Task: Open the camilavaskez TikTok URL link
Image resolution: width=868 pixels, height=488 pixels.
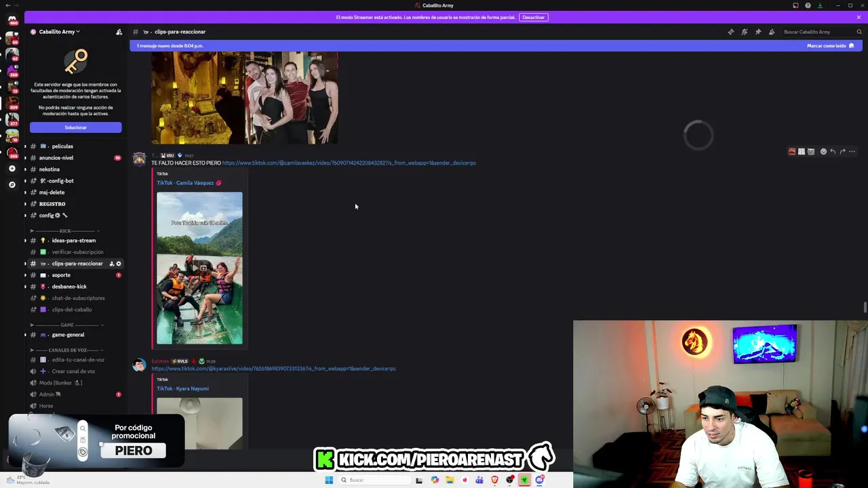Action: [x=349, y=163]
